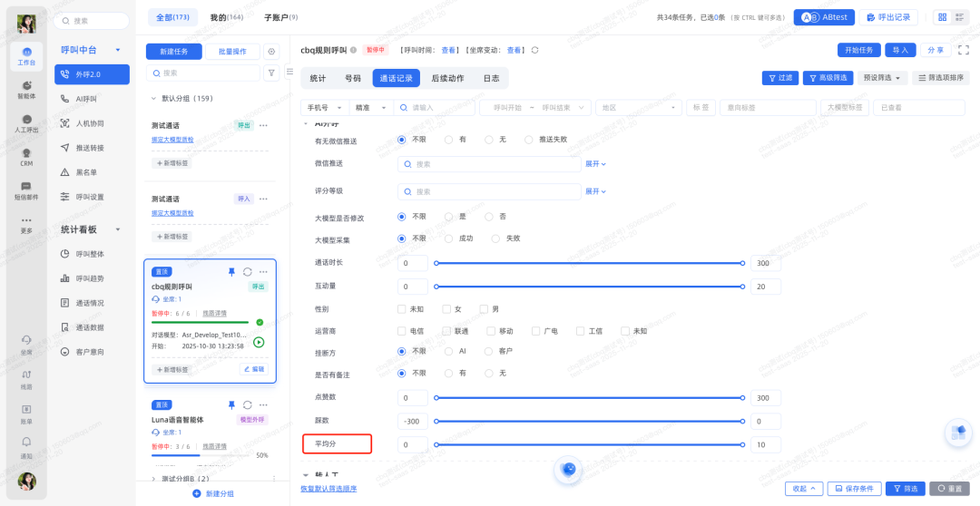Click the 恢复默认筛选顺序 link
This screenshot has width=980, height=506.
pyautogui.click(x=328, y=489)
